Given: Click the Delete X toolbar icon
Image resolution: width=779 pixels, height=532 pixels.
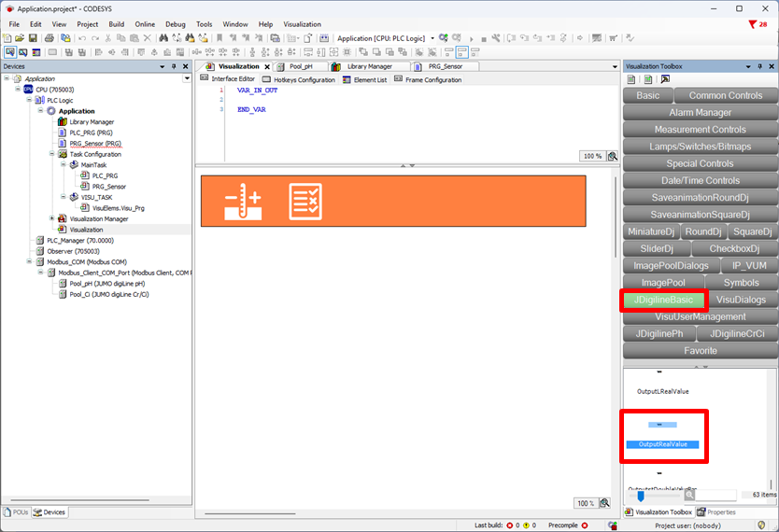Looking at the screenshot, I should click(148, 38).
